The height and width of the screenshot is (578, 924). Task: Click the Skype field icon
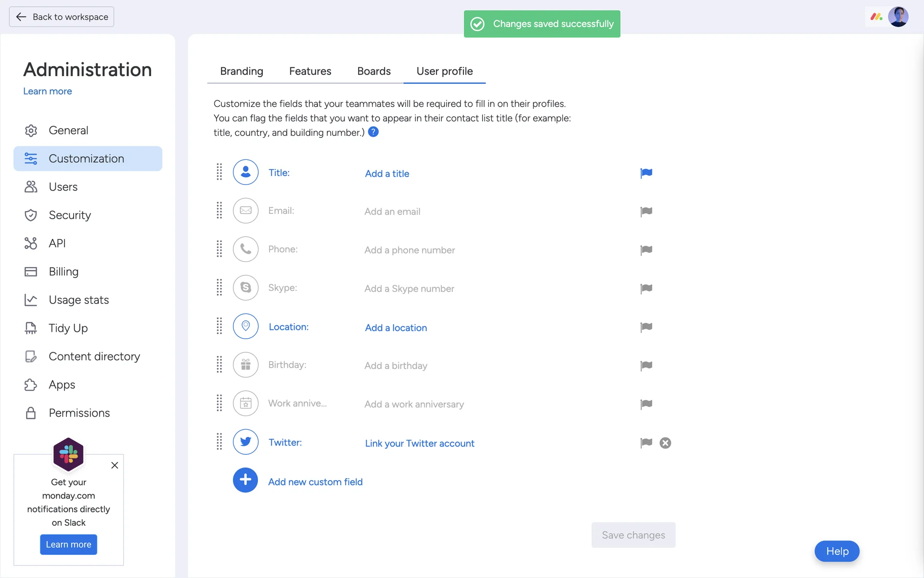pyautogui.click(x=245, y=288)
